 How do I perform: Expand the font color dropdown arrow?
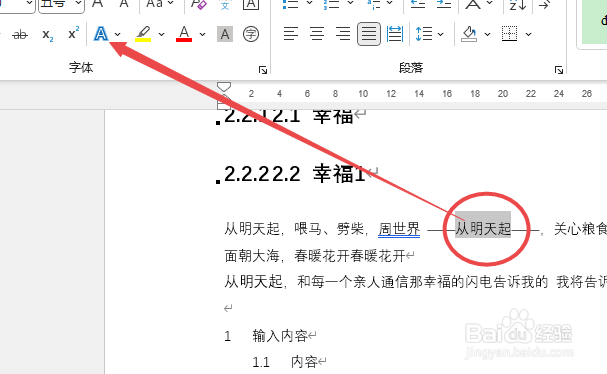tap(202, 34)
